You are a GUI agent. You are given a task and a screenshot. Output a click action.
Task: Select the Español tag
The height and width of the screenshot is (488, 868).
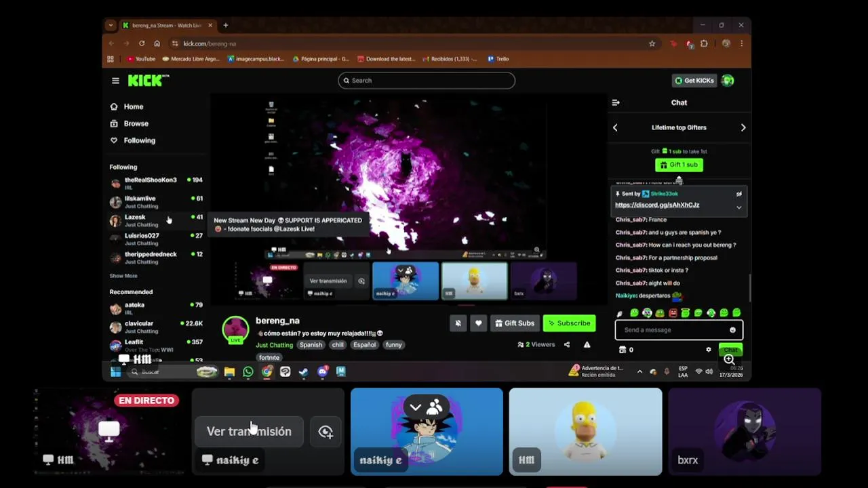pos(364,345)
